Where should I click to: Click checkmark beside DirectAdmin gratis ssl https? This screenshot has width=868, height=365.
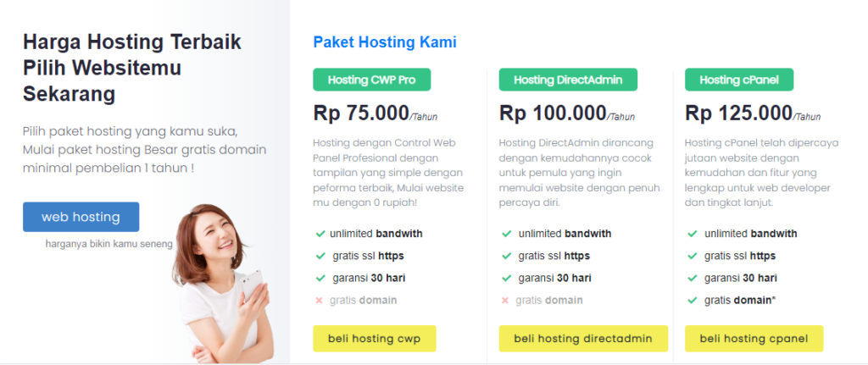506,256
